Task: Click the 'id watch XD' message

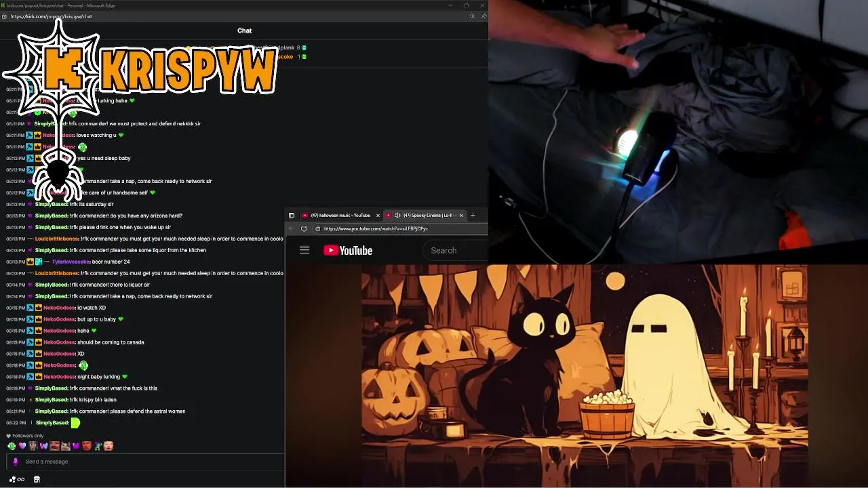Action: click(92, 308)
